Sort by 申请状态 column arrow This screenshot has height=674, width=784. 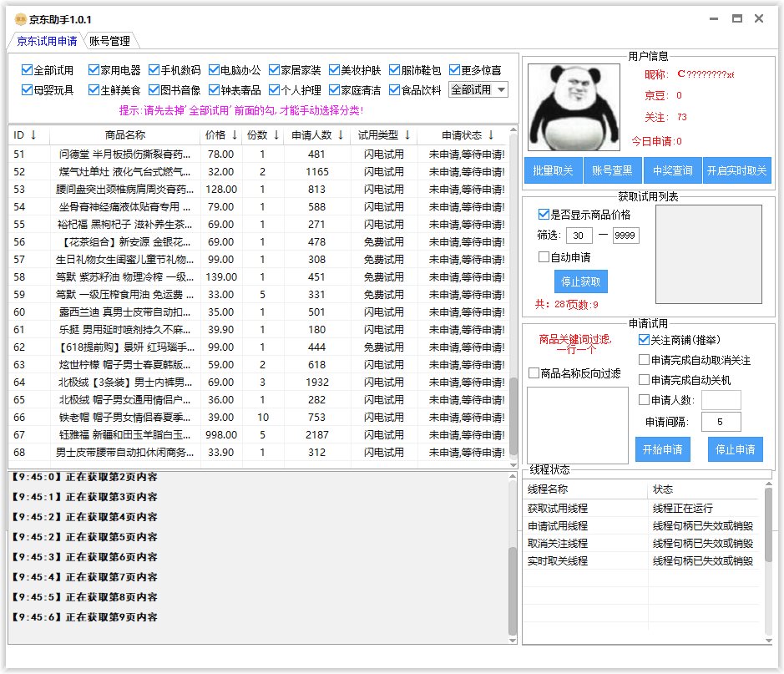pyautogui.click(x=491, y=135)
